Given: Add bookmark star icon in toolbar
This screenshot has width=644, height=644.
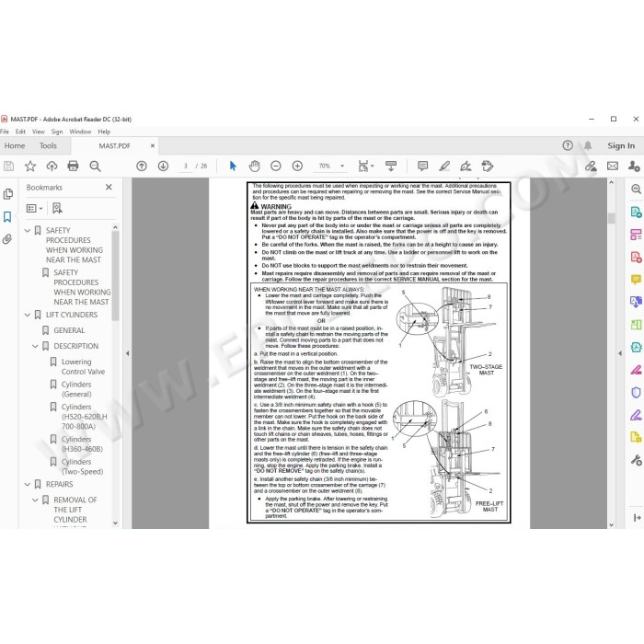Looking at the screenshot, I should click(x=30, y=166).
